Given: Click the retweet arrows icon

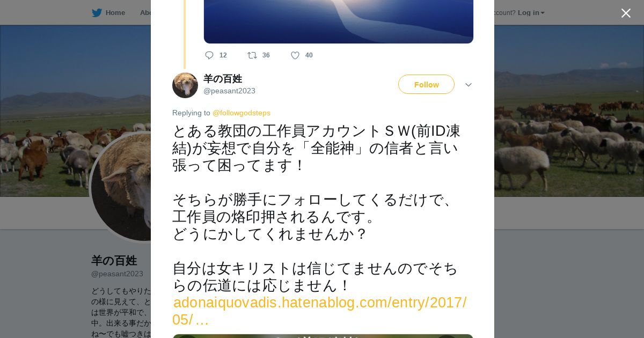Looking at the screenshot, I should tap(252, 55).
